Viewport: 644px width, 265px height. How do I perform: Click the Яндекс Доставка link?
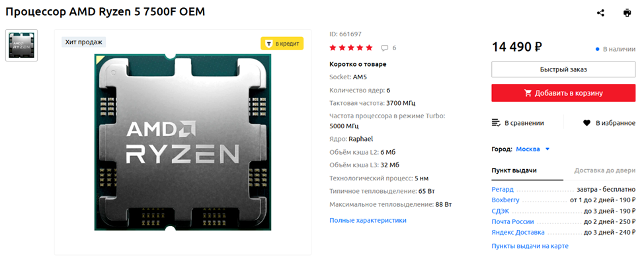pyautogui.click(x=518, y=232)
